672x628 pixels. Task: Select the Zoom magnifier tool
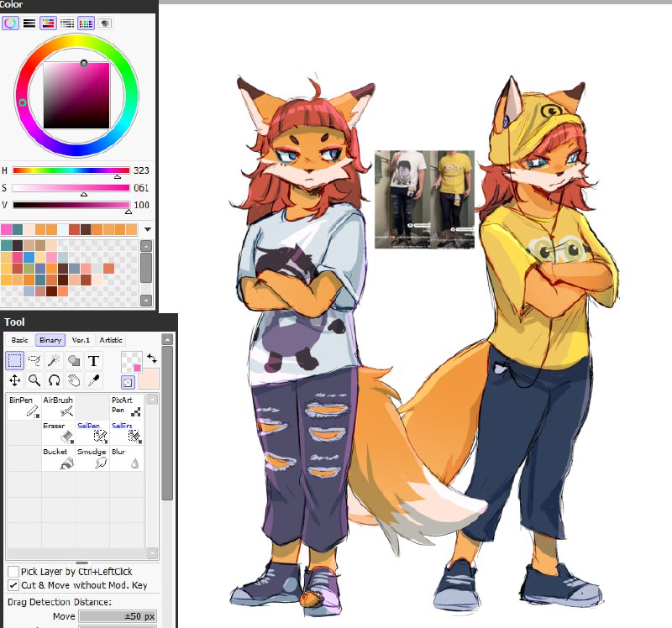(34, 380)
